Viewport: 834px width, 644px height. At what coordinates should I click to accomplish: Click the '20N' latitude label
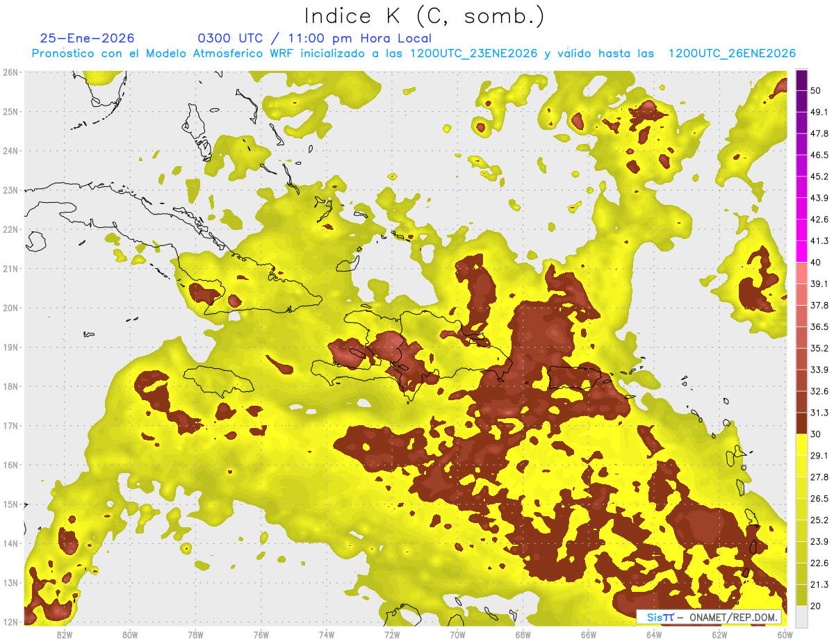click(10, 308)
